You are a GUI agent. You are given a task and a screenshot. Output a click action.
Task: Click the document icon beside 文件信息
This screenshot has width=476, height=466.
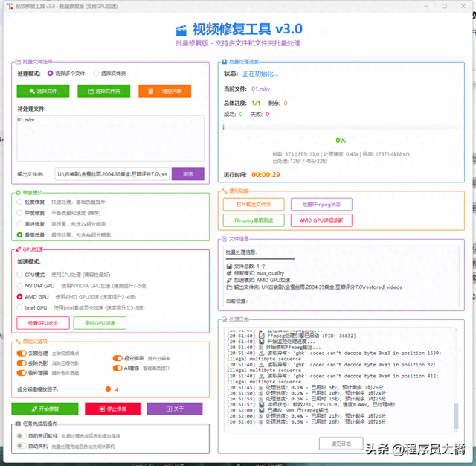pyautogui.click(x=225, y=239)
